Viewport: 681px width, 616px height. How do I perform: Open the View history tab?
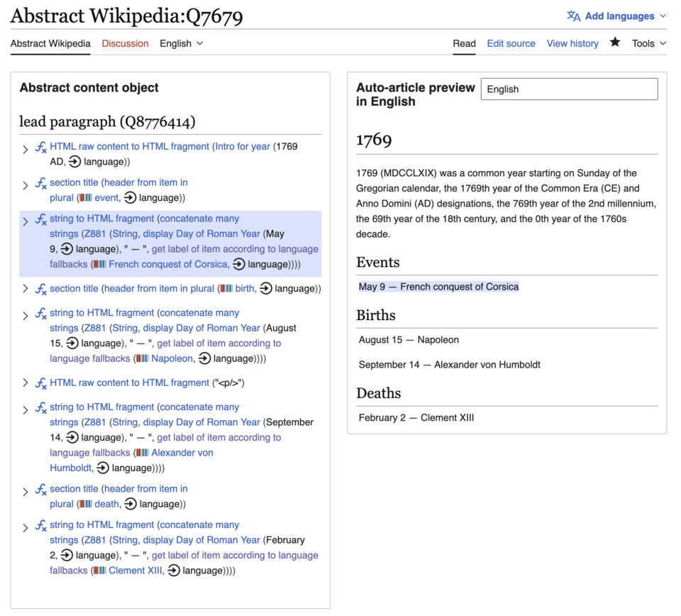click(572, 43)
